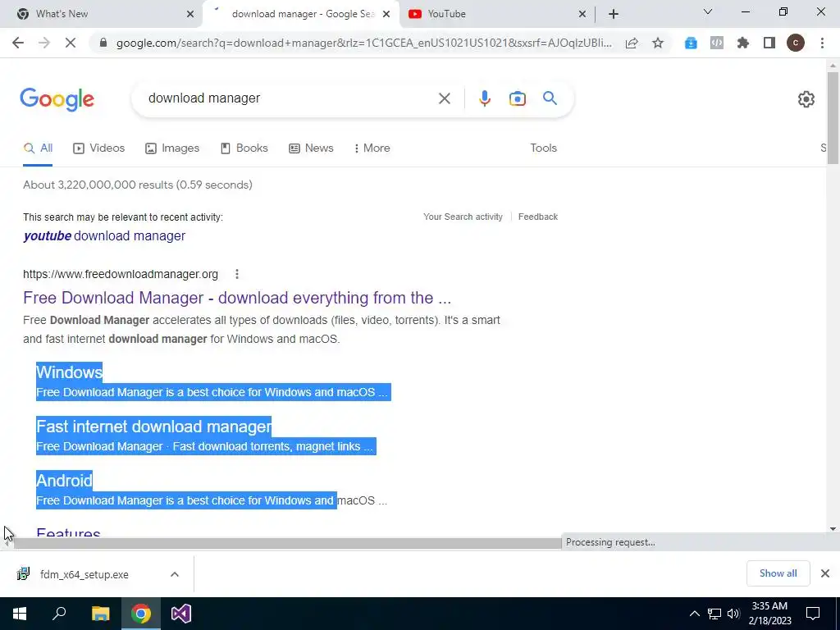
Task: Open the three-dot menu beside freedownloadmanager.org
Action: point(237,274)
